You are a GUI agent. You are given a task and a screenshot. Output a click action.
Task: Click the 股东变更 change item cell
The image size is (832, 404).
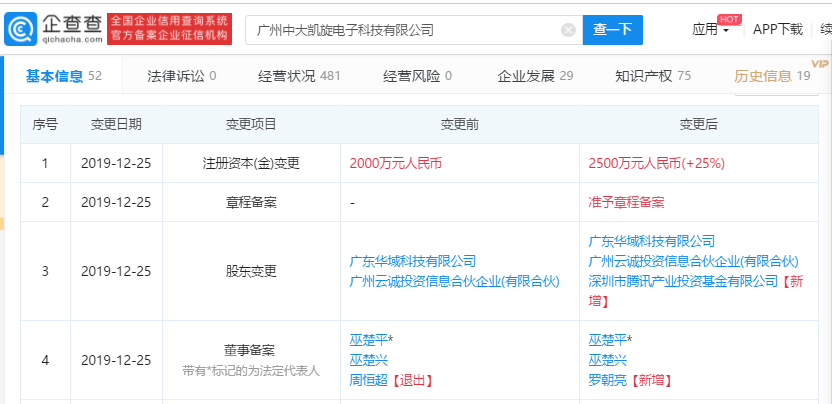[251, 271]
